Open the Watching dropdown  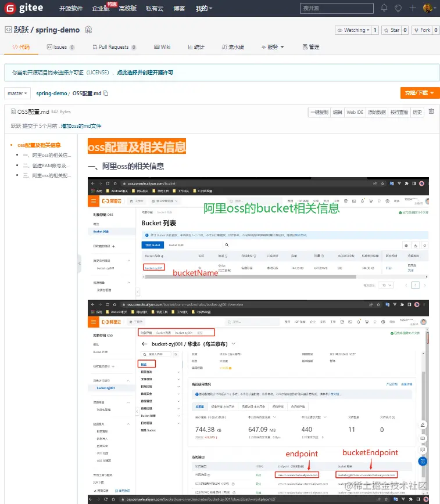[x=353, y=30]
